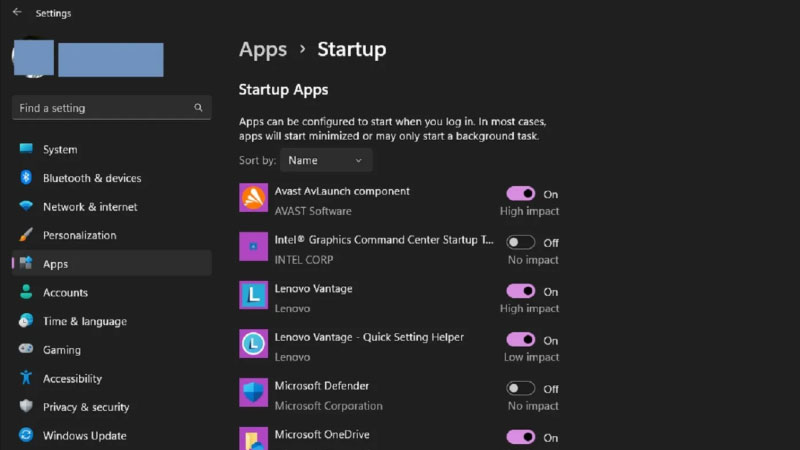
Task: Click the Time & language globe icon
Action: (x=26, y=320)
